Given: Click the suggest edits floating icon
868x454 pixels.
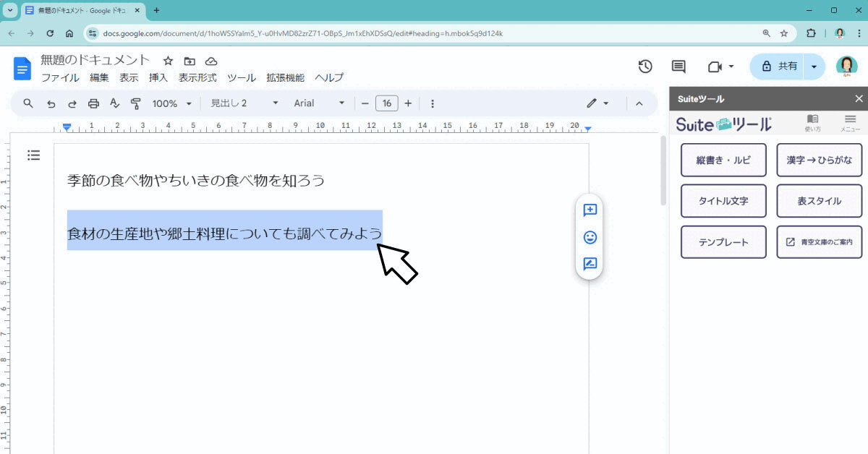Looking at the screenshot, I should pos(590,264).
